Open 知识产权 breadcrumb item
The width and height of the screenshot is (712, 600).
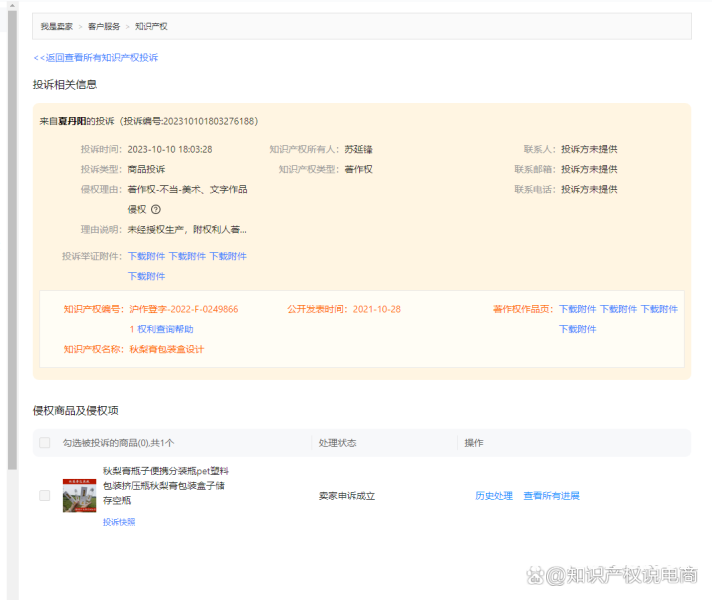(x=151, y=26)
